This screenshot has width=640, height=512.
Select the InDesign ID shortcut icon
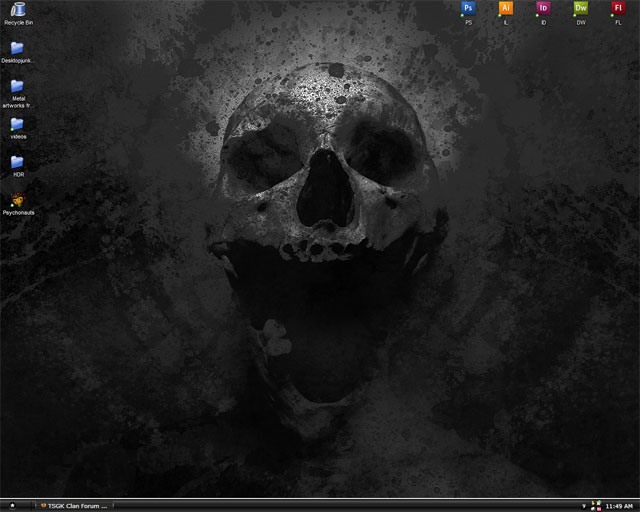point(543,9)
